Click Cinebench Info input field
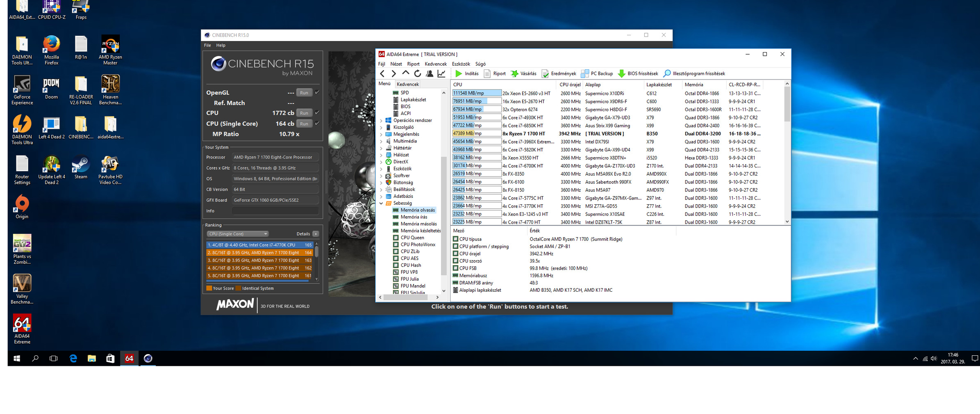Image resolution: width=980 pixels, height=414 pixels. pos(275,211)
